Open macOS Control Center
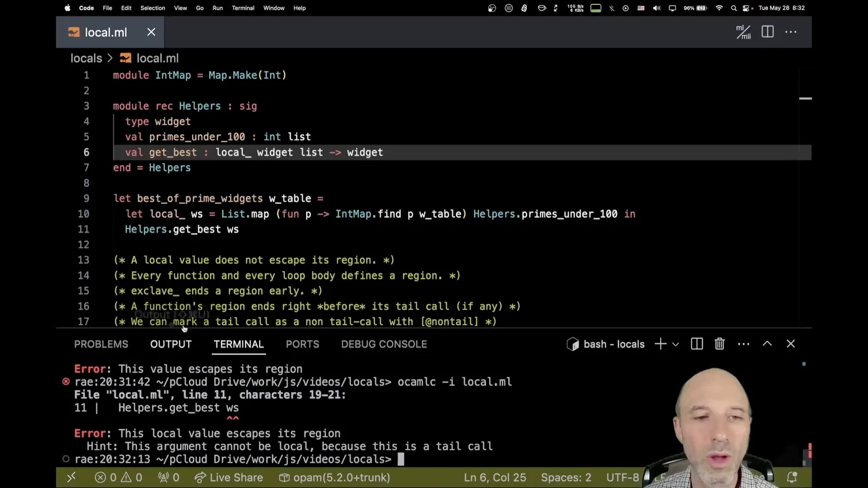 746,8
